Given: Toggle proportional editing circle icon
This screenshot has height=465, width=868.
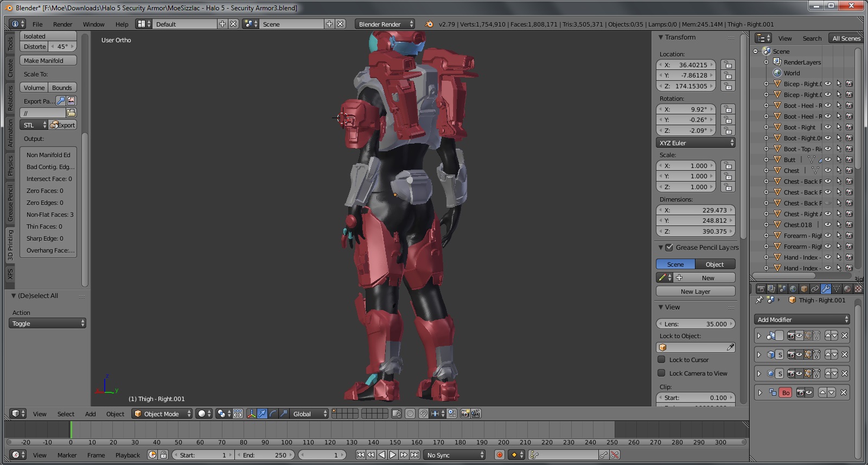Looking at the screenshot, I should tap(410, 414).
